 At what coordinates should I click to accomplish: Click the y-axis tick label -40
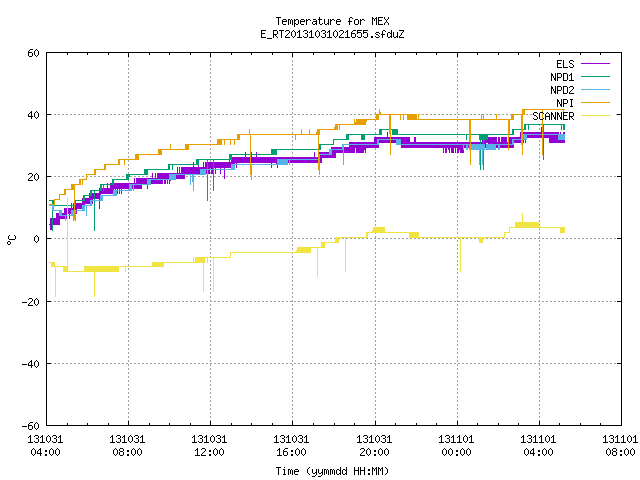pos(31,364)
